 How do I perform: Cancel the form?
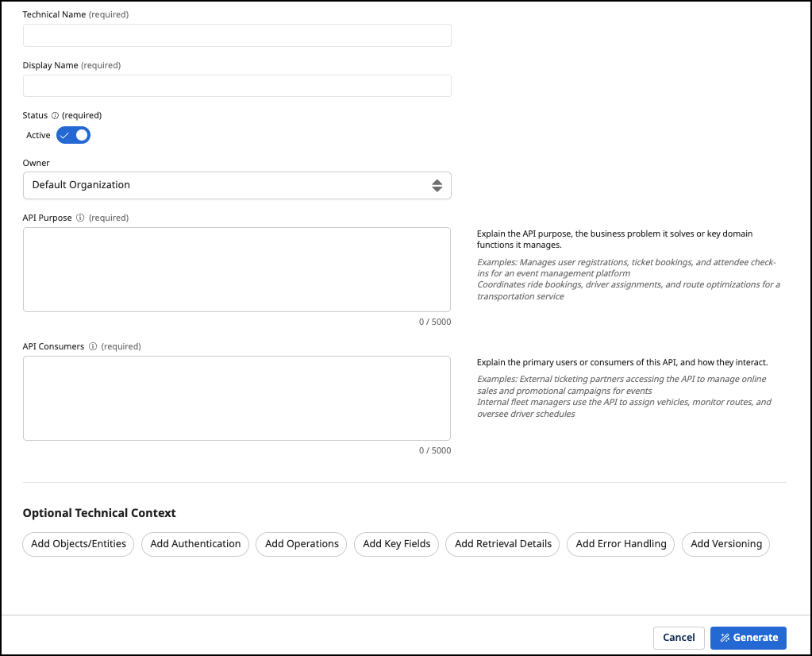[x=679, y=638]
